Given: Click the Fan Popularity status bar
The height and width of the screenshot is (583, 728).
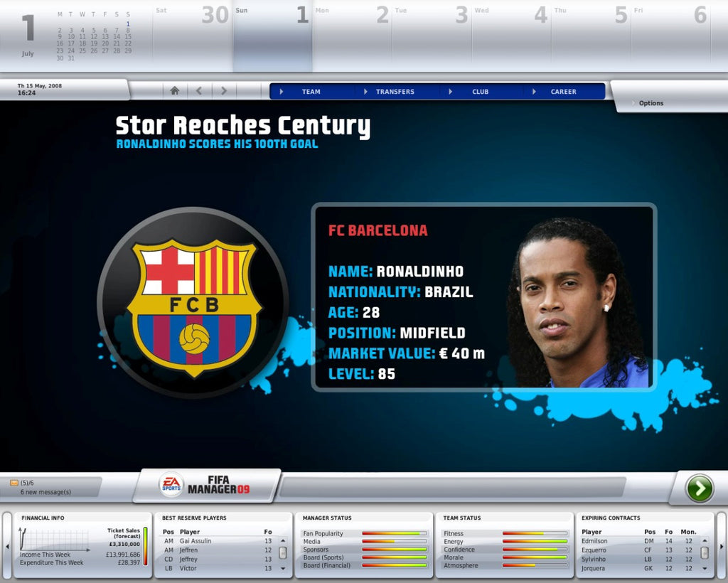Looking at the screenshot, I should point(395,533).
